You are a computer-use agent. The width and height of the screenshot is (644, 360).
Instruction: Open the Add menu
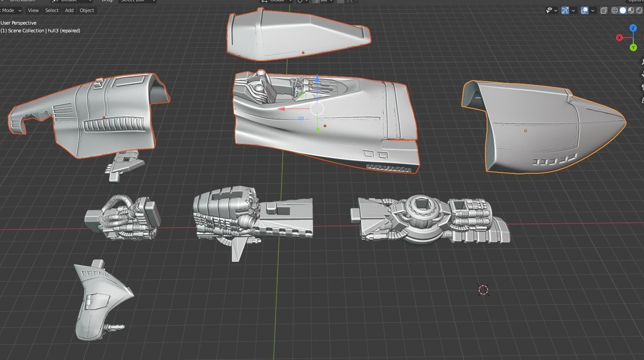tap(69, 10)
